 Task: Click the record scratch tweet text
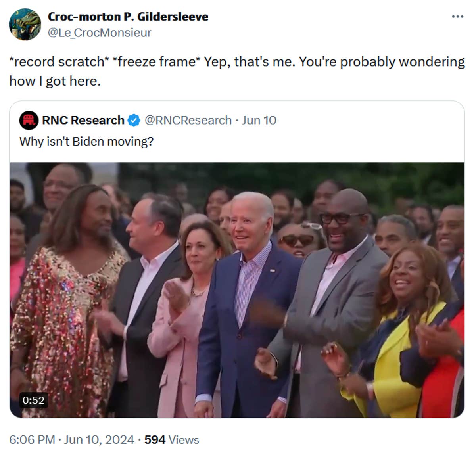pyautogui.click(x=237, y=71)
